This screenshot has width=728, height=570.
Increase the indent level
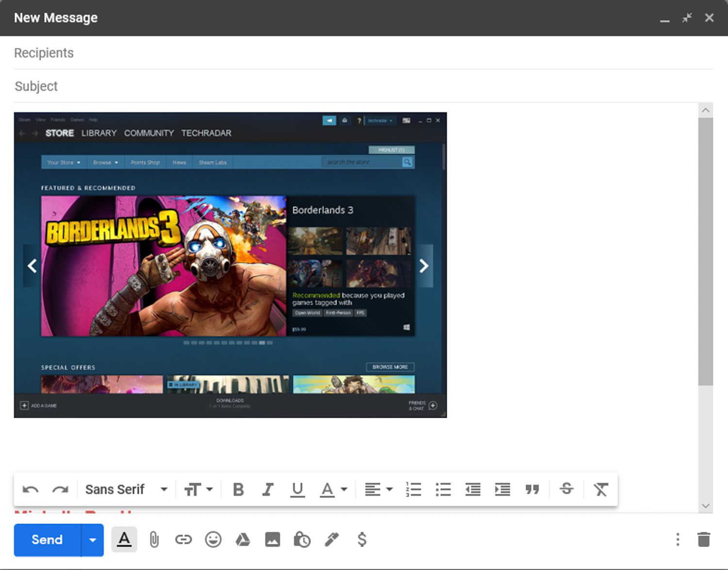(502, 489)
